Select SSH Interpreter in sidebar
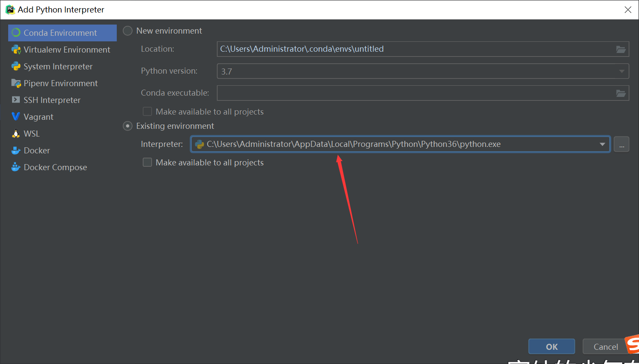Screen dimensions: 639x364 click(62, 100)
